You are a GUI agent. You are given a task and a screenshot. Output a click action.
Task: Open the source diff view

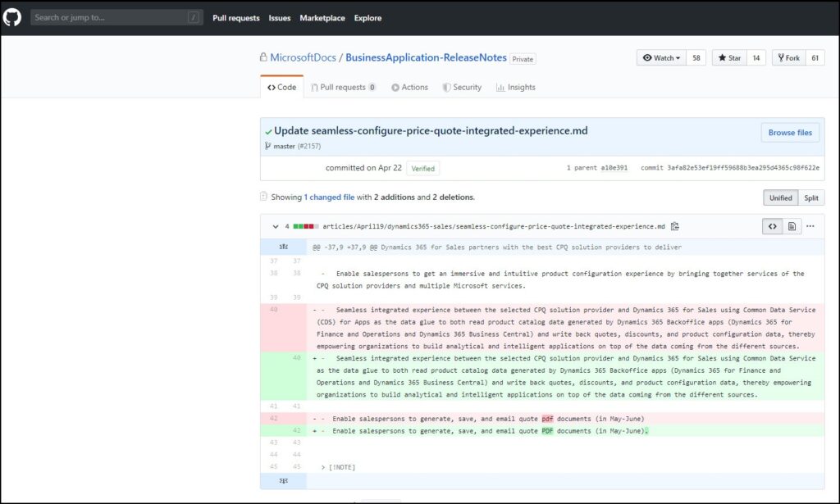tap(772, 226)
